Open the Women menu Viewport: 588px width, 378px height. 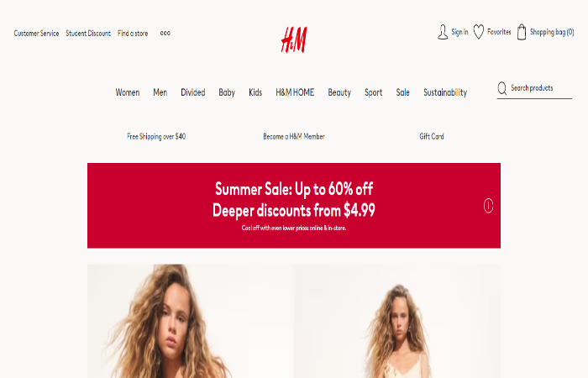click(128, 92)
